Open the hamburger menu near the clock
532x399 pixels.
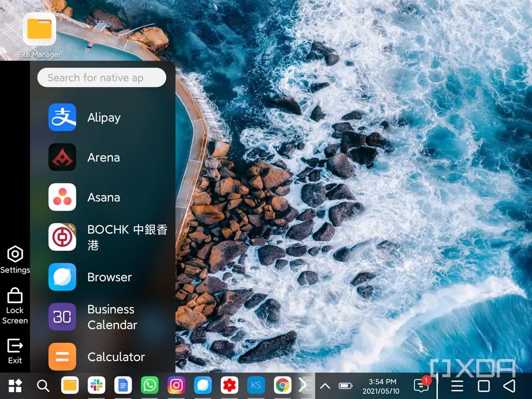(457, 385)
